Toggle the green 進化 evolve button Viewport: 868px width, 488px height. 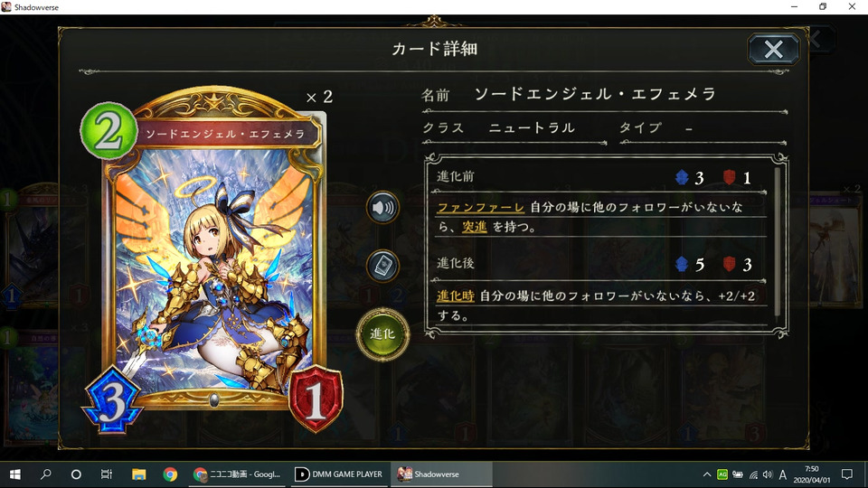382,334
